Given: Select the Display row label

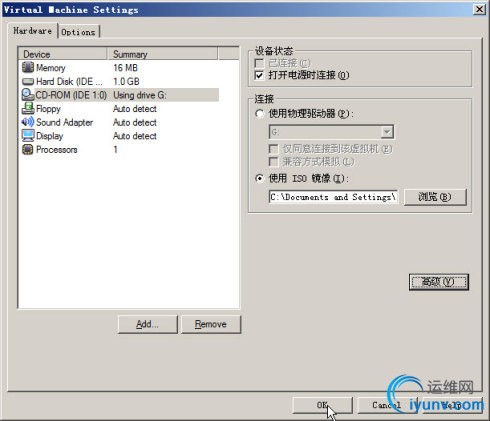Looking at the screenshot, I should (49, 136).
